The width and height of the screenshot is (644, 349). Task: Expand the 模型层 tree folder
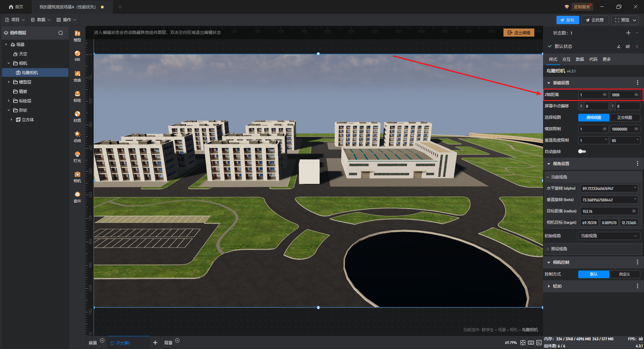tap(9, 82)
